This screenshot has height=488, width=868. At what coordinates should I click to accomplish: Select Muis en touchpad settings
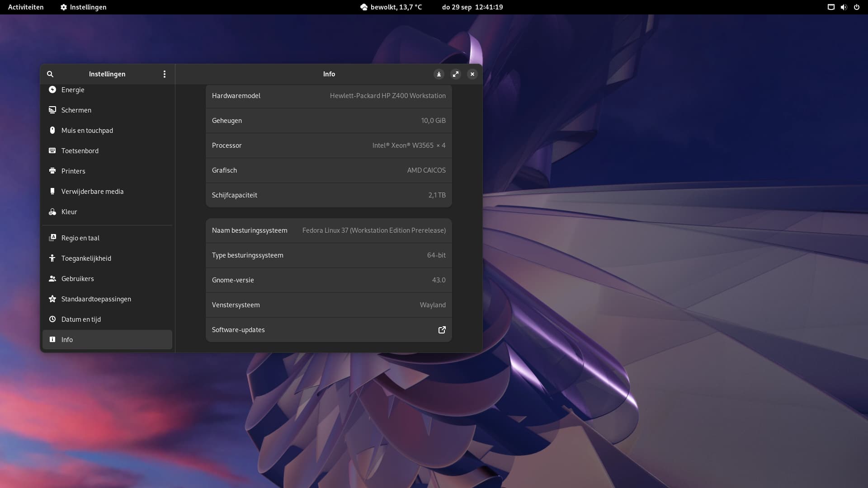pyautogui.click(x=107, y=130)
